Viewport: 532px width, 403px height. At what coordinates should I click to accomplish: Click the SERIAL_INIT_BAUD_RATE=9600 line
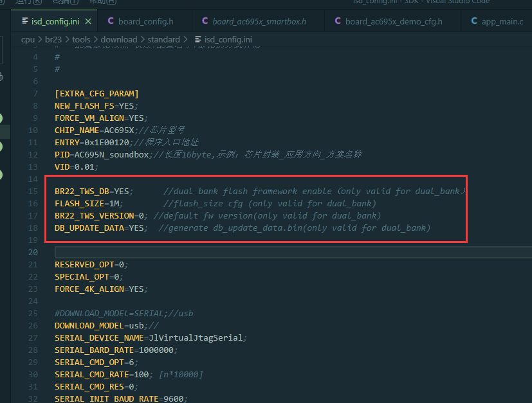coord(121,399)
